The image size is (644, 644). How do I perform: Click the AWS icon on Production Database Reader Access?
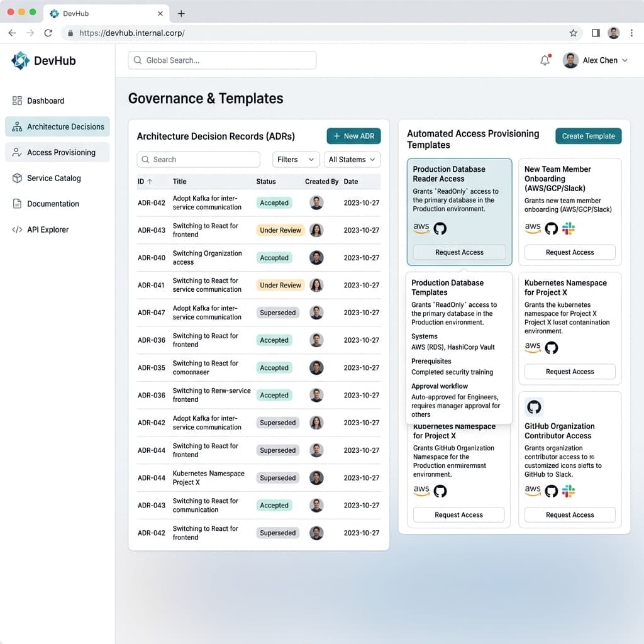coord(421,228)
